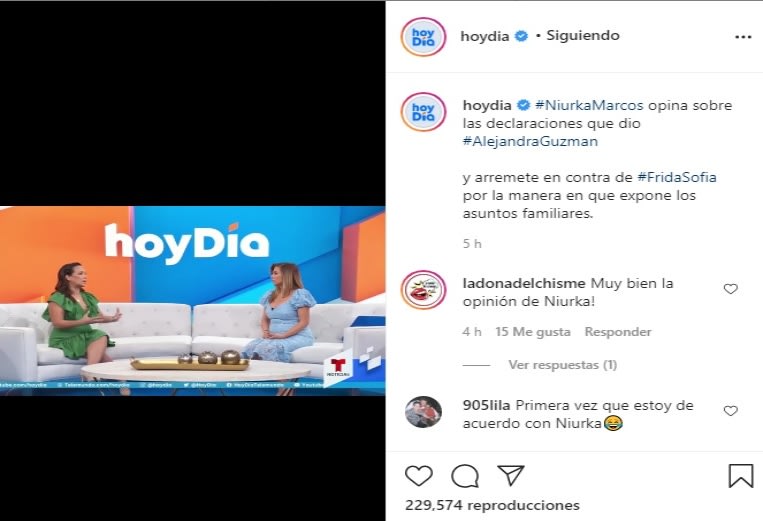Screen dimensions: 763x521
Task: Like the post with the heart icon
Action: pos(418,475)
